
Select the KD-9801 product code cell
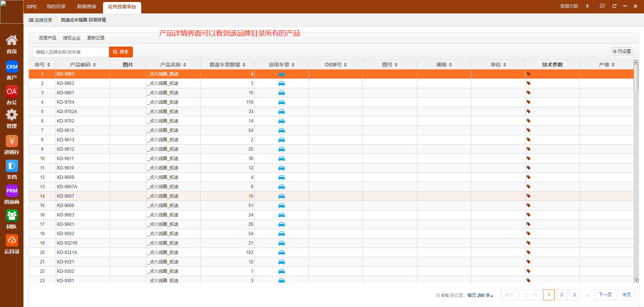pyautogui.click(x=83, y=93)
